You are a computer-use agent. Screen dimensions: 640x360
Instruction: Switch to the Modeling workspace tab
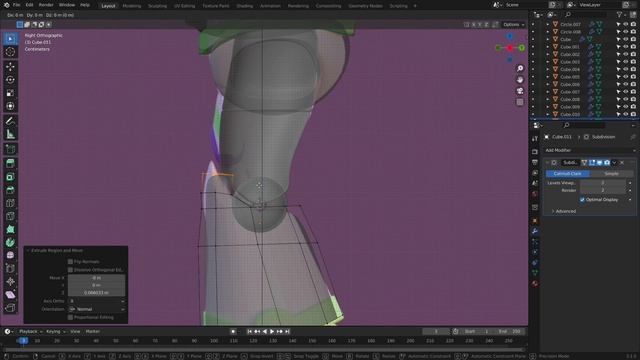(131, 6)
